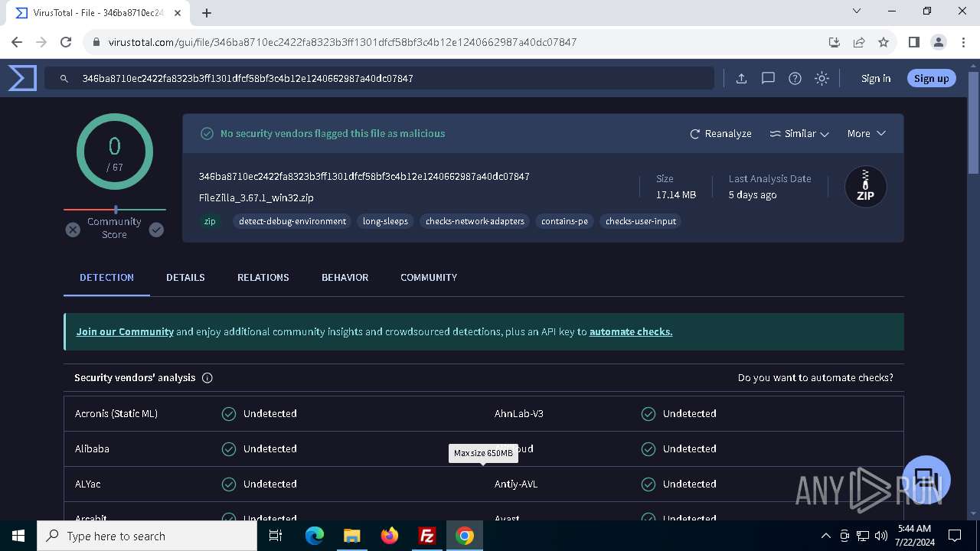This screenshot has width=980, height=551.
Task: Open the automate checks link
Action: 631,331
